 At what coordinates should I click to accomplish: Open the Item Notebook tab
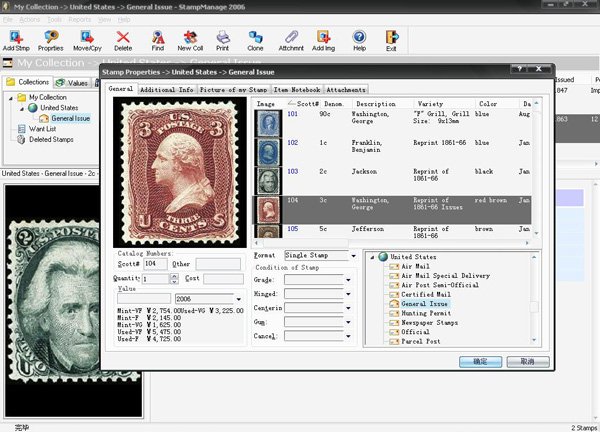click(296, 90)
